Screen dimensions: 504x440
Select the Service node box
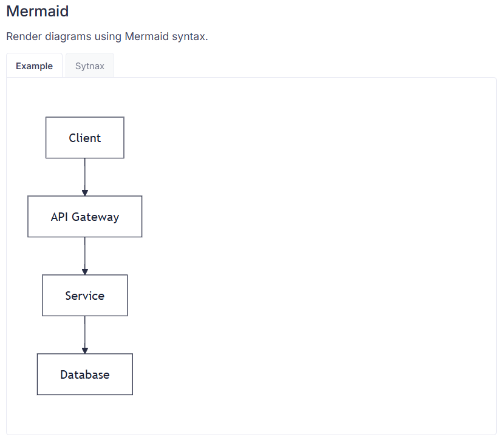coord(85,296)
